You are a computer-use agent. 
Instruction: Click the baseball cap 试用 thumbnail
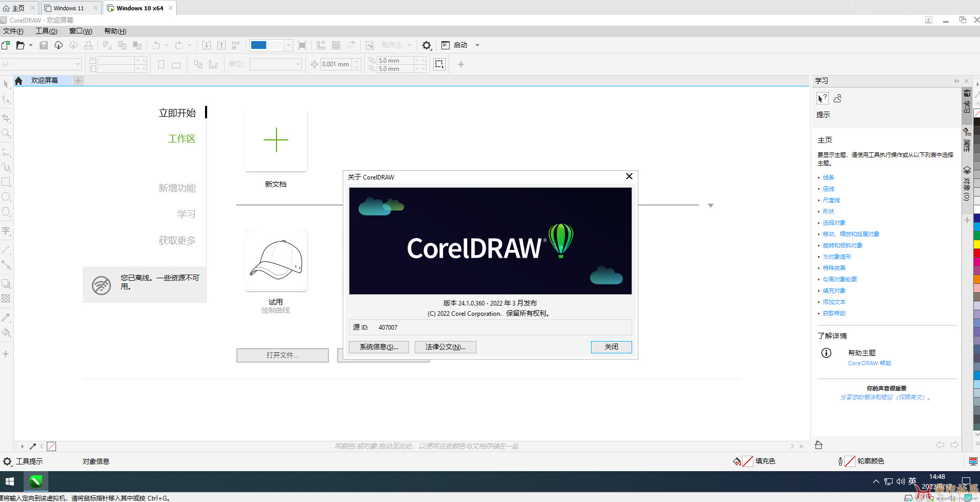[x=276, y=260]
